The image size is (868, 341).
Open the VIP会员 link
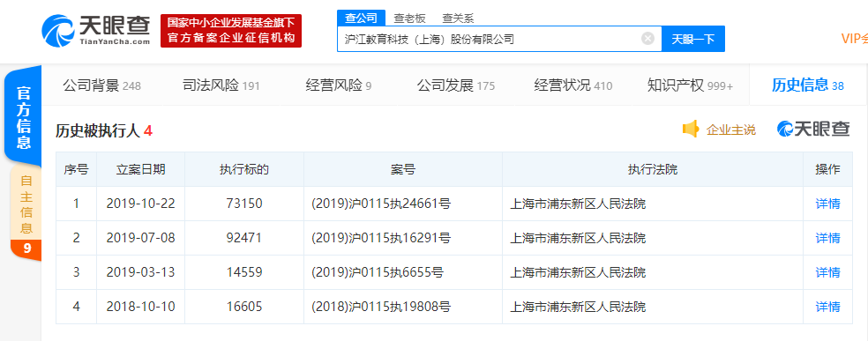854,39
